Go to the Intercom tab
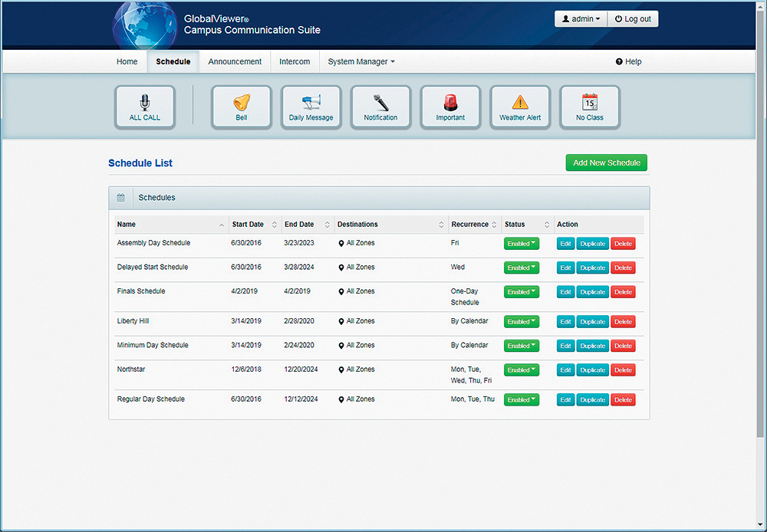Image resolution: width=767 pixels, height=532 pixels. (294, 61)
